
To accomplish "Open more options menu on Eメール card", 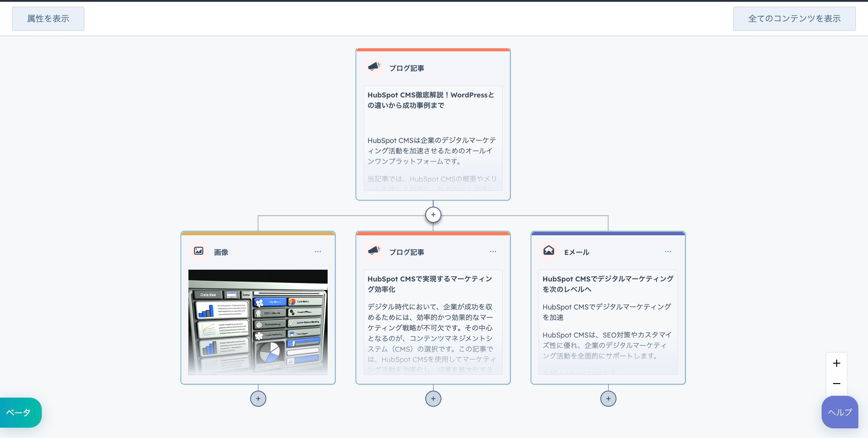I will (668, 252).
